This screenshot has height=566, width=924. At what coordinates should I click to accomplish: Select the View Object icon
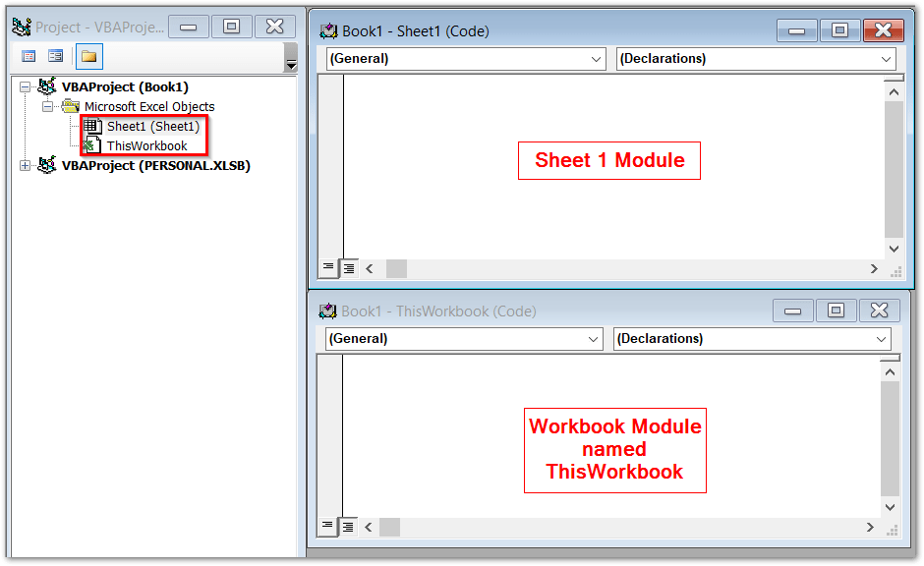pos(56,56)
